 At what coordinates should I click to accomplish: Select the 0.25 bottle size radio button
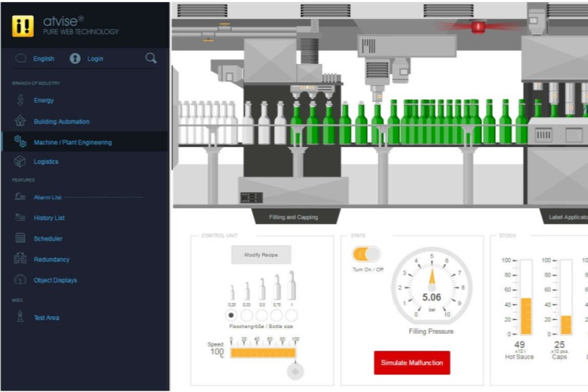click(232, 314)
